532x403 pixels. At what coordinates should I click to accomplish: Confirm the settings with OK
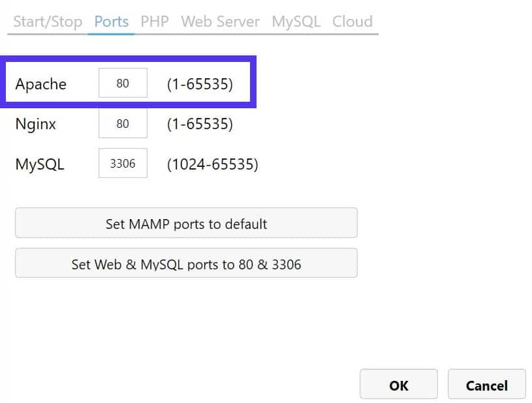tap(398, 385)
